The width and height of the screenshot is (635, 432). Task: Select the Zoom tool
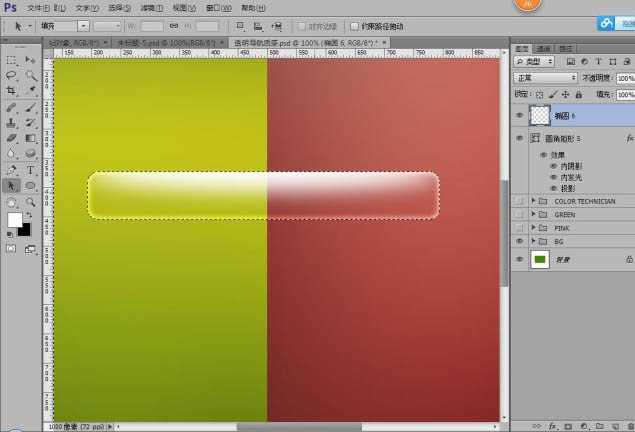pos(31,202)
